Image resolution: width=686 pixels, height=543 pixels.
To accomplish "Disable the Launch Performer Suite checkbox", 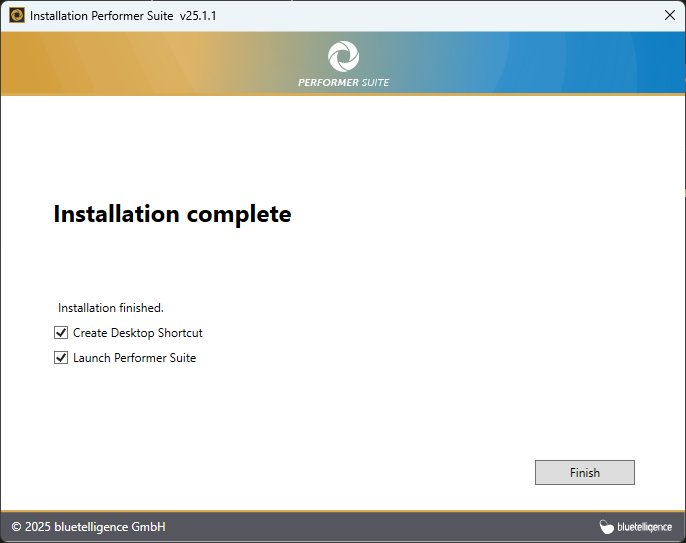I will [x=61, y=358].
